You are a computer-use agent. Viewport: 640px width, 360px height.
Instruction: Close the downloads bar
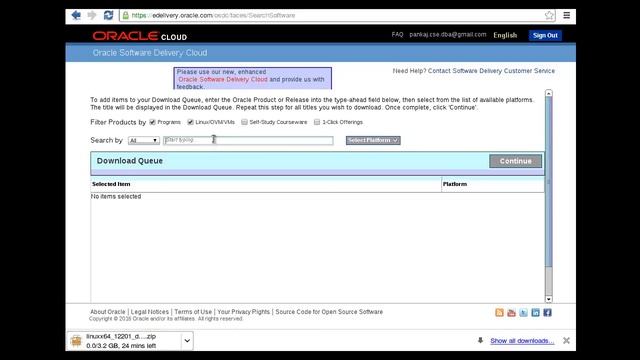[x=566, y=340]
